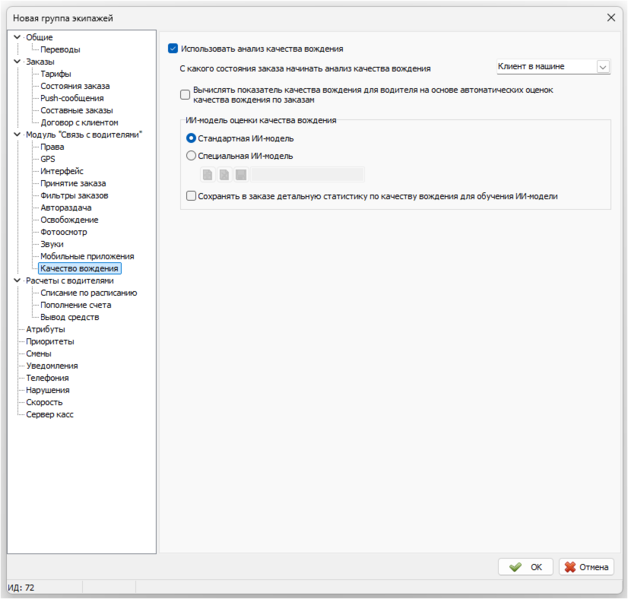Click label С какого состояния заказа начинать анализ

pyautogui.click(x=305, y=69)
